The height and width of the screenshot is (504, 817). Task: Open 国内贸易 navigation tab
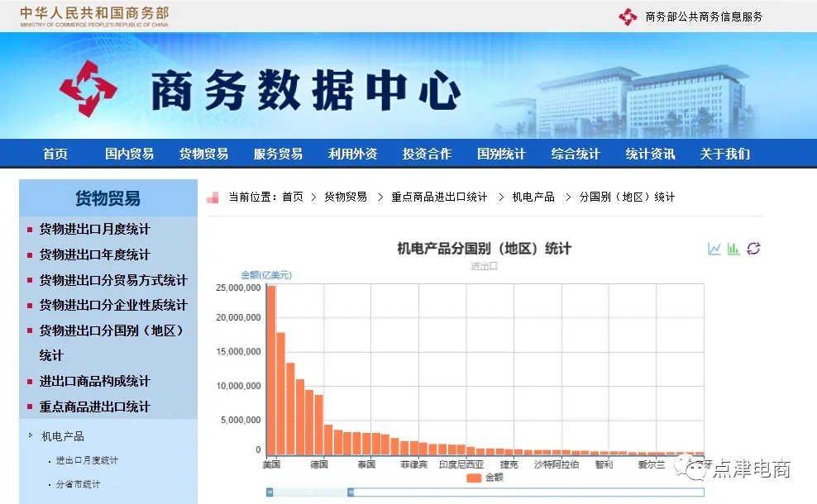click(129, 154)
